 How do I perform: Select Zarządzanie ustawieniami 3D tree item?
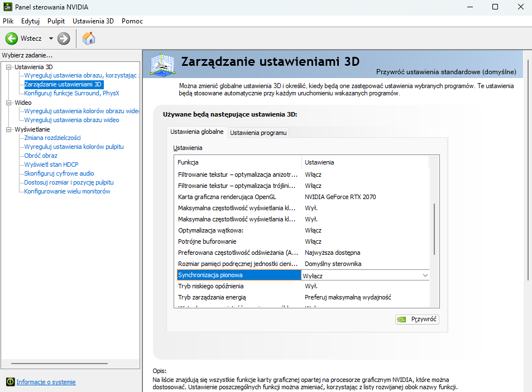tap(64, 84)
